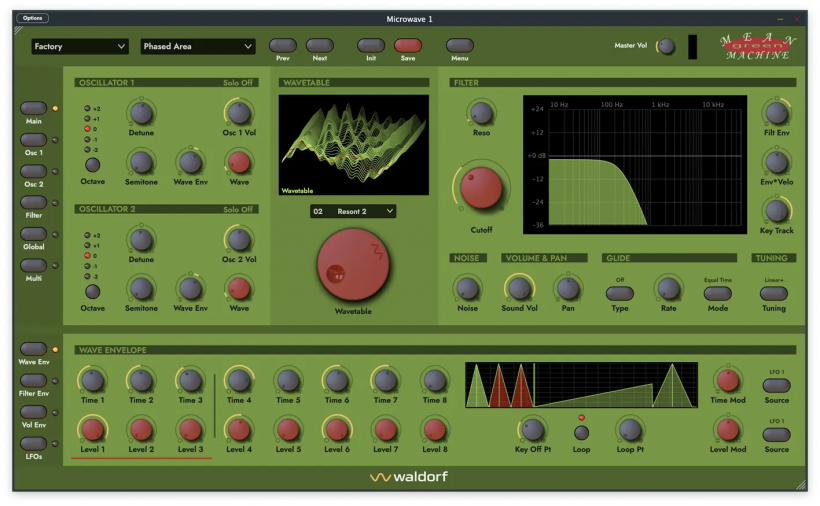Click the red Level 1 knob
820x506 pixels.
(x=93, y=430)
